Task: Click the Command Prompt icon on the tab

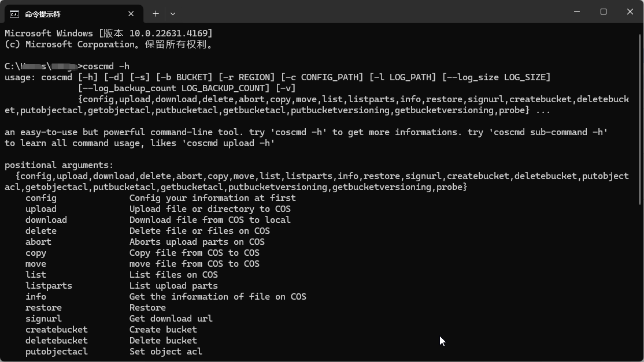Action: [14, 13]
